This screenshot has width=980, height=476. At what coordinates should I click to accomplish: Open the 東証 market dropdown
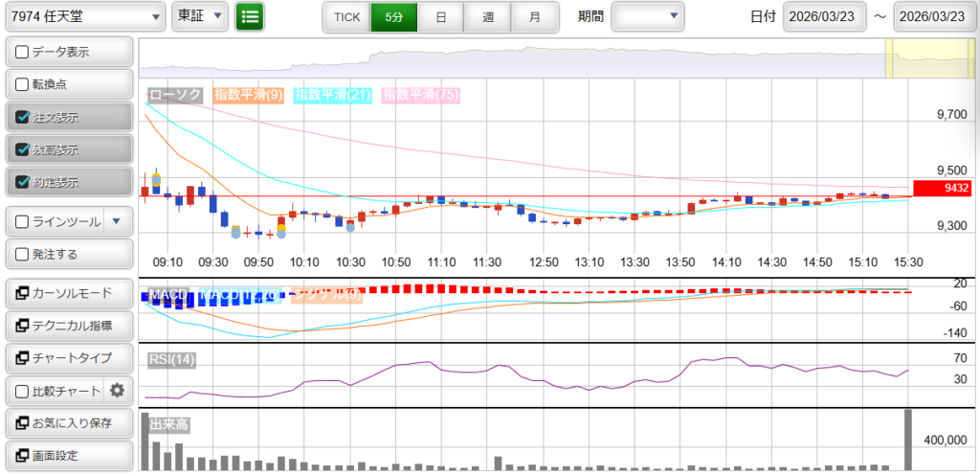200,16
